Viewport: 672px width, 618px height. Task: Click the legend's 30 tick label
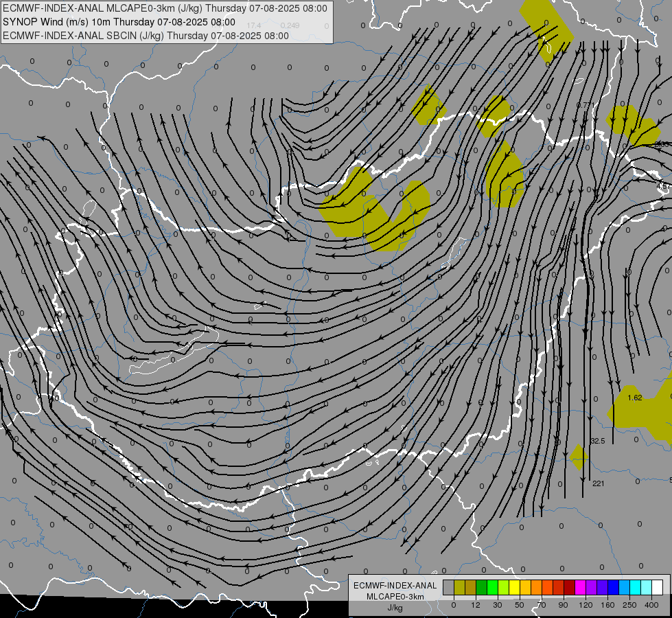(498, 605)
